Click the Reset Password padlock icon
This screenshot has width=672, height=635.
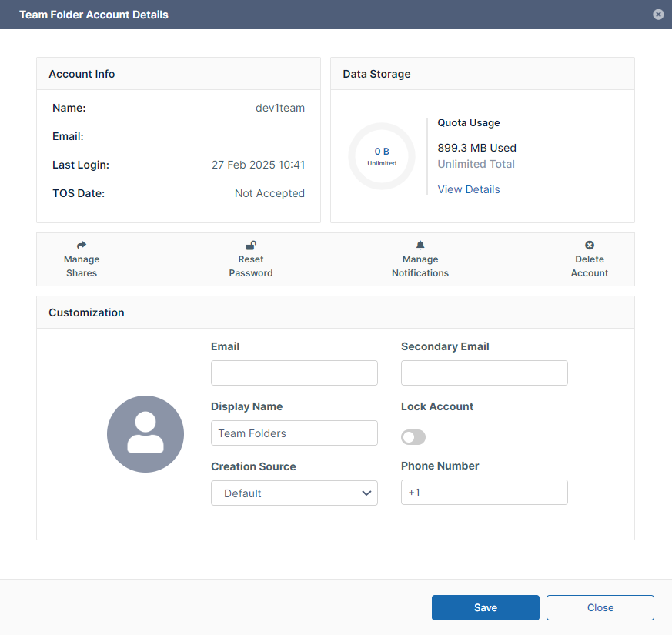pyautogui.click(x=251, y=246)
